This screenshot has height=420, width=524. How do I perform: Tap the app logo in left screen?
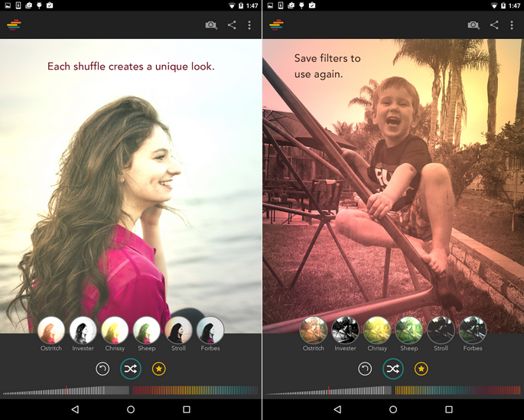pos(14,25)
